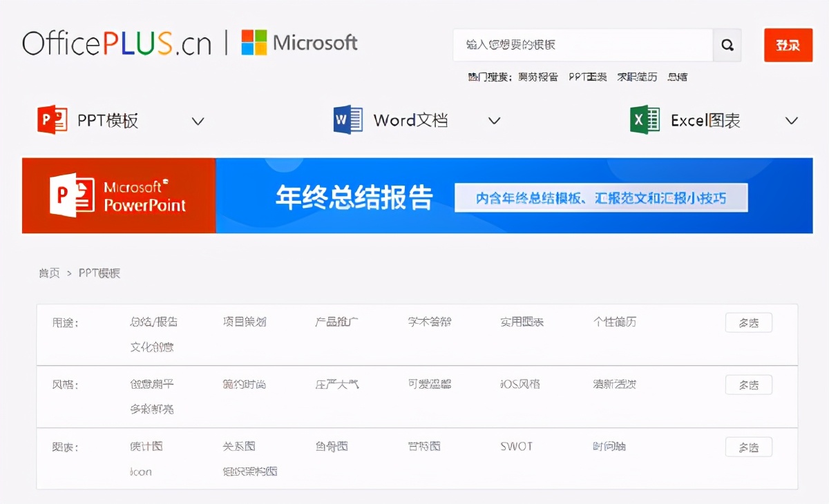Open the Word文档 navigation menu
The width and height of the screenshot is (829, 504).
410,119
